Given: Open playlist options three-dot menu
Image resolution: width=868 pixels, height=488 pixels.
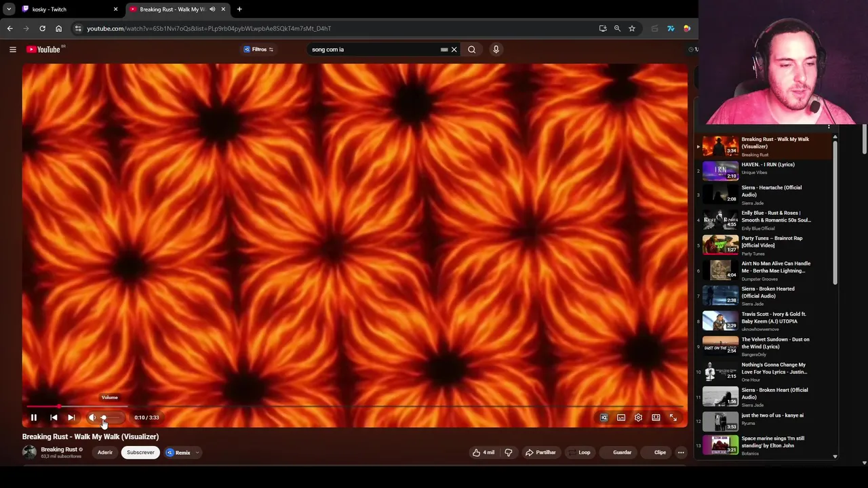Looking at the screenshot, I should pyautogui.click(x=829, y=127).
